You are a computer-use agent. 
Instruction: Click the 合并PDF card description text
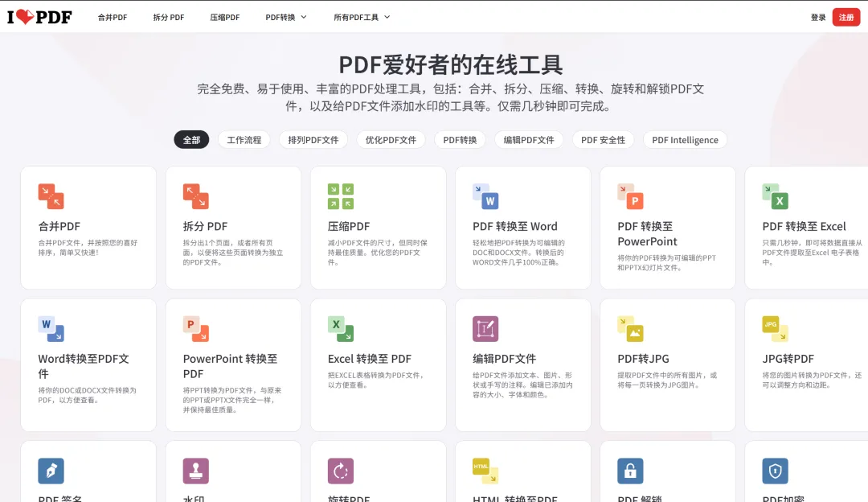(88, 248)
